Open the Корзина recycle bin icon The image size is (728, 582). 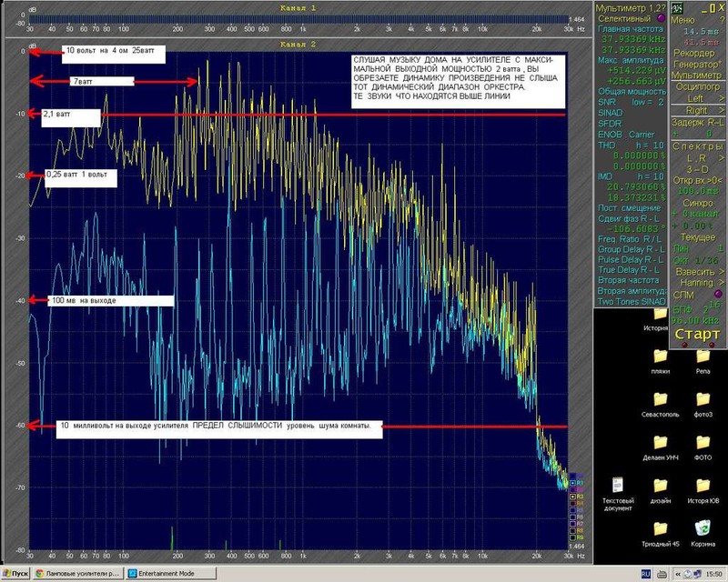point(703,528)
